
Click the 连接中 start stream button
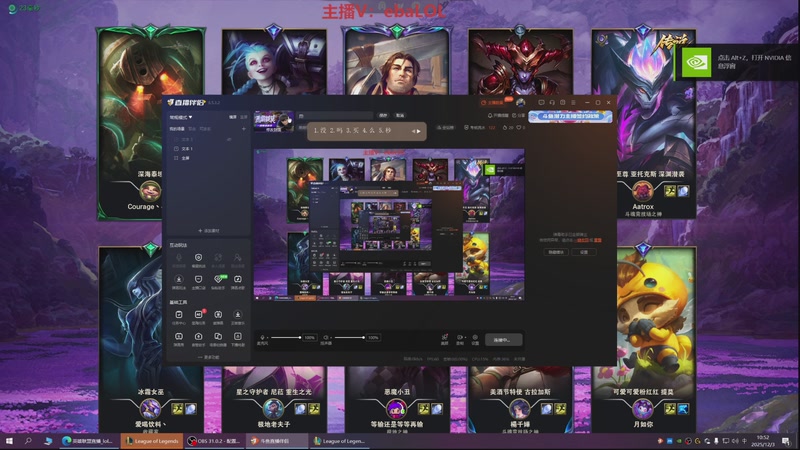click(503, 340)
